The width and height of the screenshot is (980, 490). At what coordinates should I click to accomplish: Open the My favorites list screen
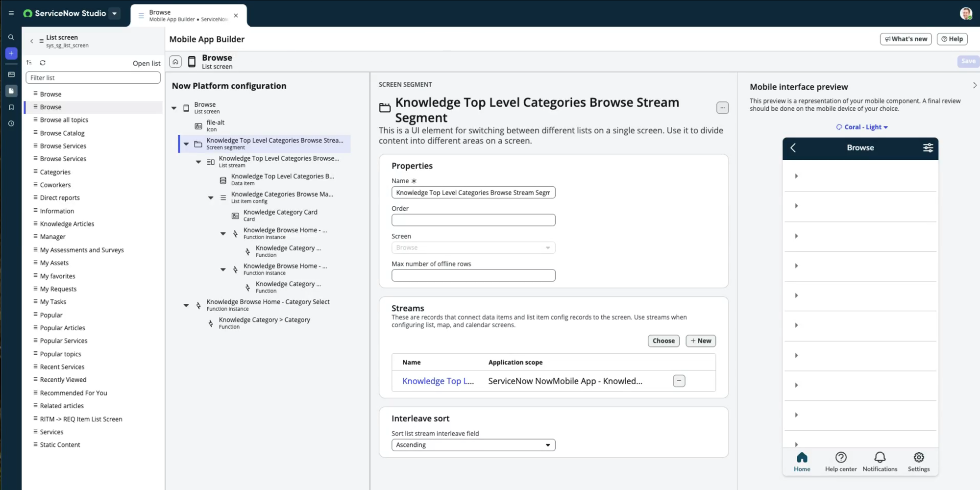[x=58, y=276]
